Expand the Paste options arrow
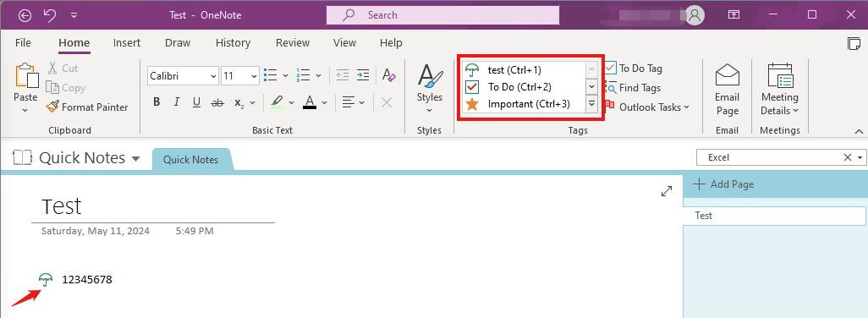Screen dimensions: 868x318 click(25, 111)
